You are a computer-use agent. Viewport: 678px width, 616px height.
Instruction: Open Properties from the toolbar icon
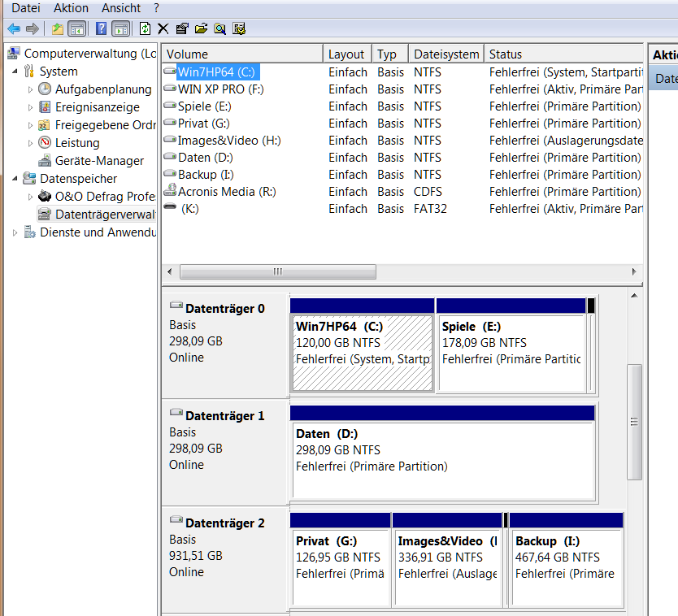182,29
